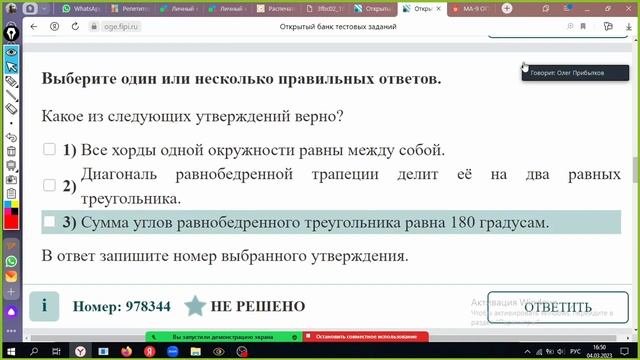Expand the tab group dropdown arrow
640x360 pixels.
pos(44,9)
